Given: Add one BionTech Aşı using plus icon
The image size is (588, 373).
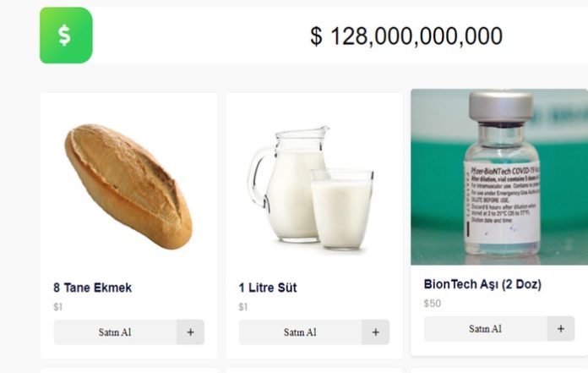Looking at the screenshot, I should (560, 329).
